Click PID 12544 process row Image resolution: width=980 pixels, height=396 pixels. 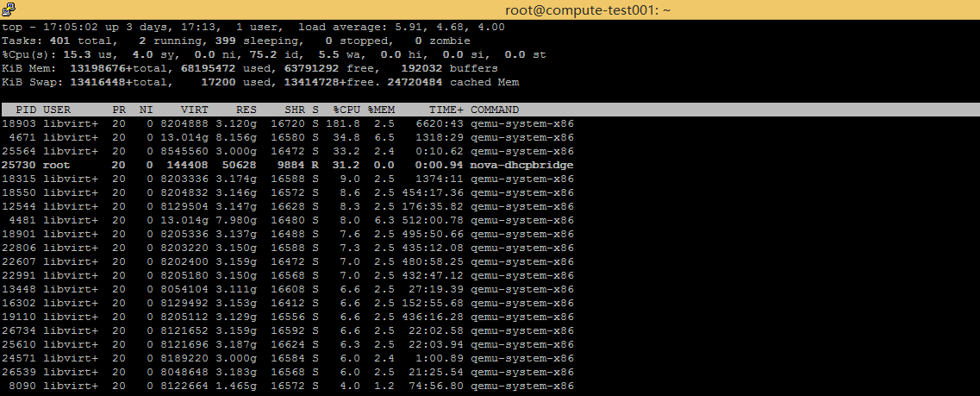pyautogui.click(x=288, y=206)
